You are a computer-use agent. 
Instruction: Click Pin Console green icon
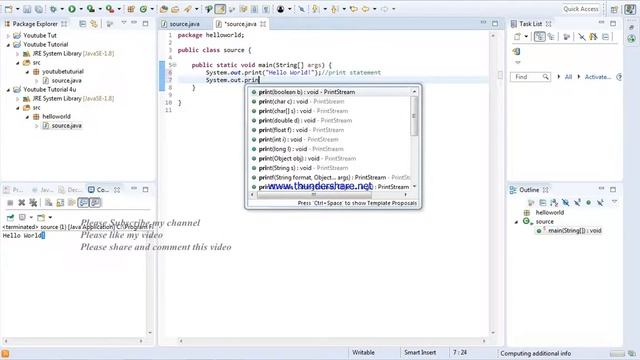tap(11, 217)
